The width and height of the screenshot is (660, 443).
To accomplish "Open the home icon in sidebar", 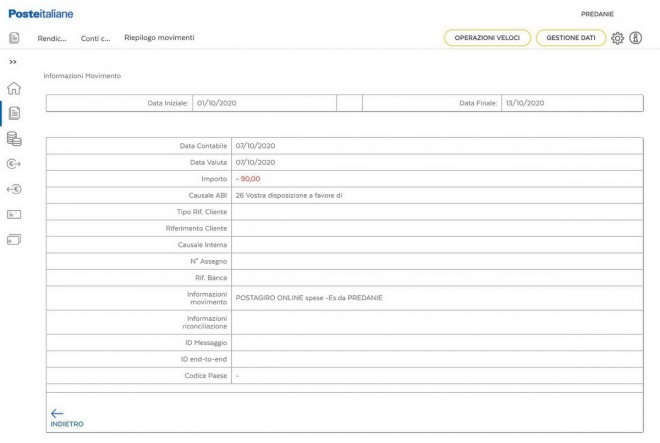I will (x=14, y=88).
